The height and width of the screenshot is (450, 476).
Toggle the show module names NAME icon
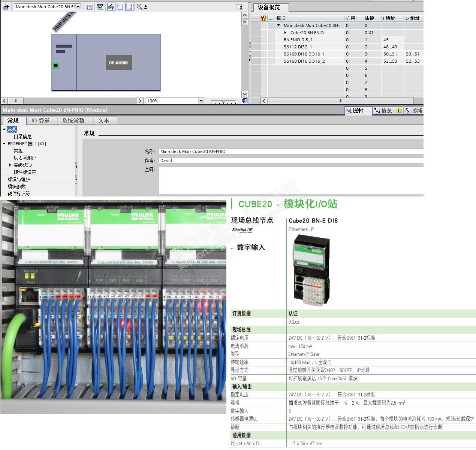pos(100,7)
